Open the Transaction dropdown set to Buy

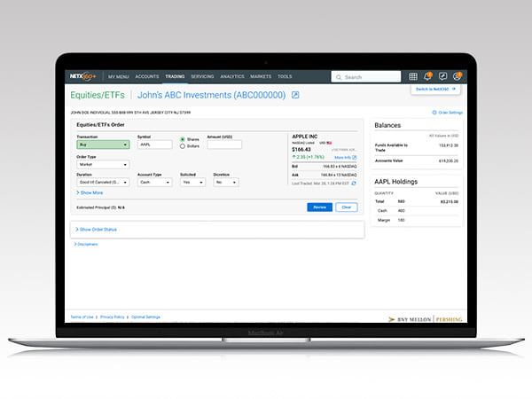tap(103, 144)
